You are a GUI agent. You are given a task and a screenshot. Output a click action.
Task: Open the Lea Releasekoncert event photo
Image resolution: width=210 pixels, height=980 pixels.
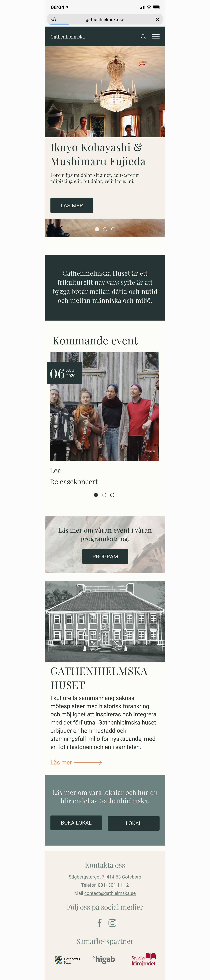tap(104, 406)
